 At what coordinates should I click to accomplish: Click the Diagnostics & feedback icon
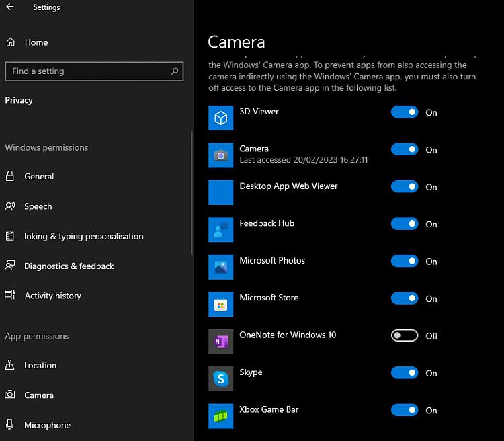coord(10,266)
